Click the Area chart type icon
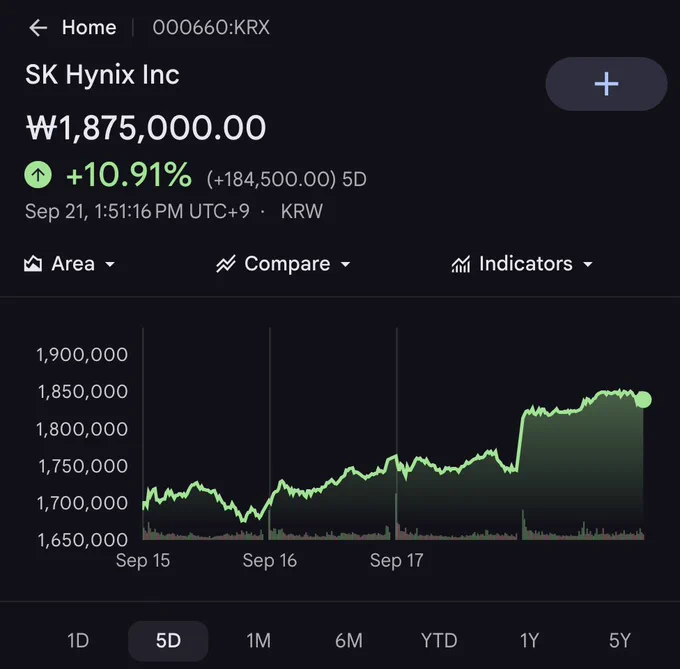680x669 pixels. click(33, 264)
